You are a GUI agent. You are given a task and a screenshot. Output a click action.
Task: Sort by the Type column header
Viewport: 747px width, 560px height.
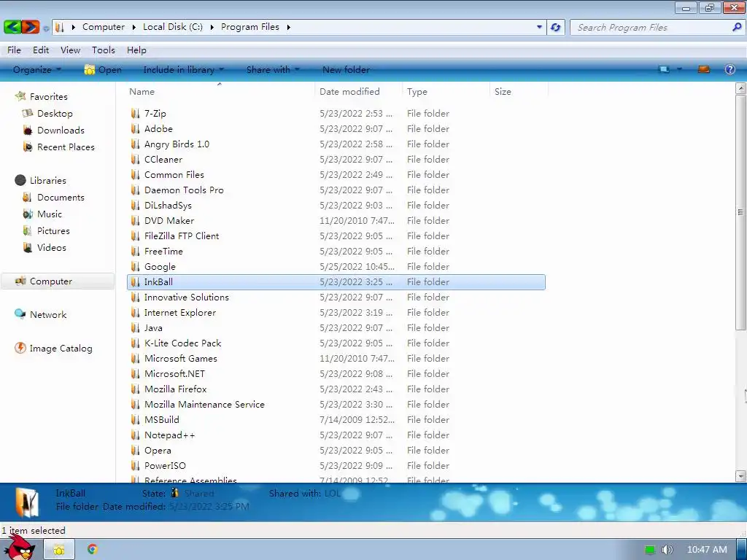click(446, 91)
